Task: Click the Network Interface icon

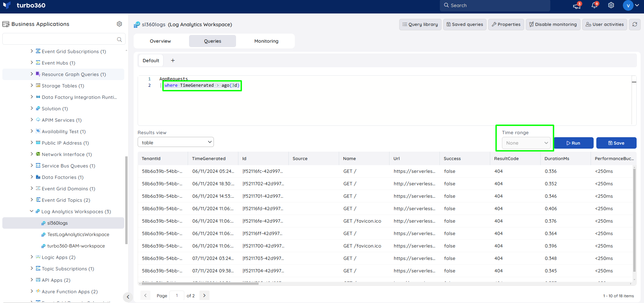Action: 38,154
